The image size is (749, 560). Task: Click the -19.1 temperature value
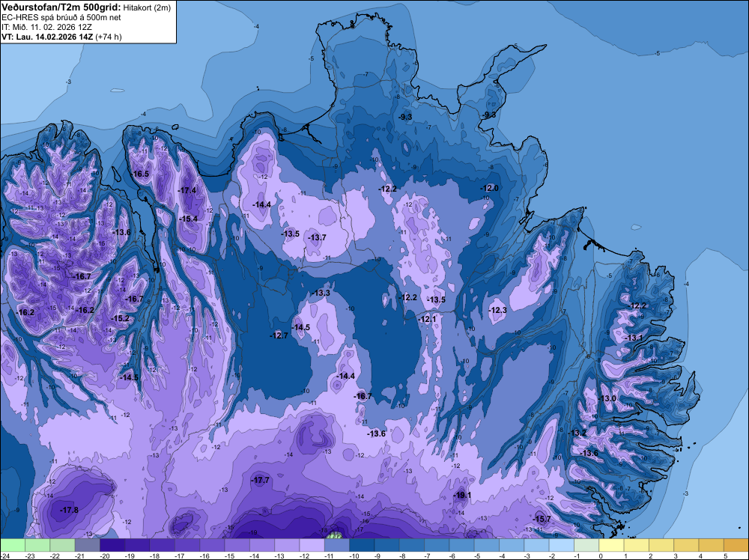click(462, 495)
